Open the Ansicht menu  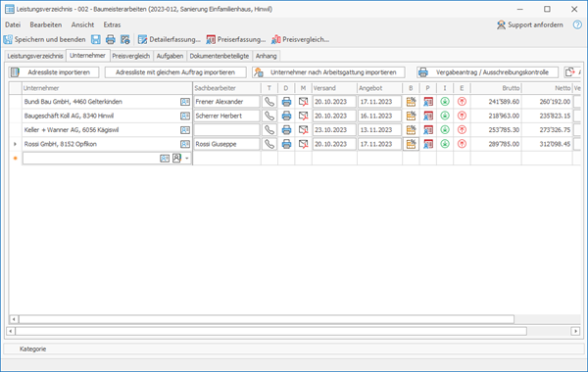click(x=83, y=24)
